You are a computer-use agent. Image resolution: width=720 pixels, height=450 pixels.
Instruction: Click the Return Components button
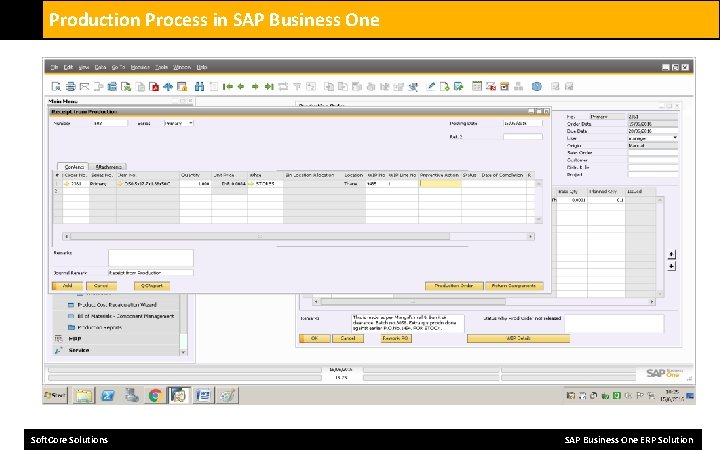(x=514, y=286)
